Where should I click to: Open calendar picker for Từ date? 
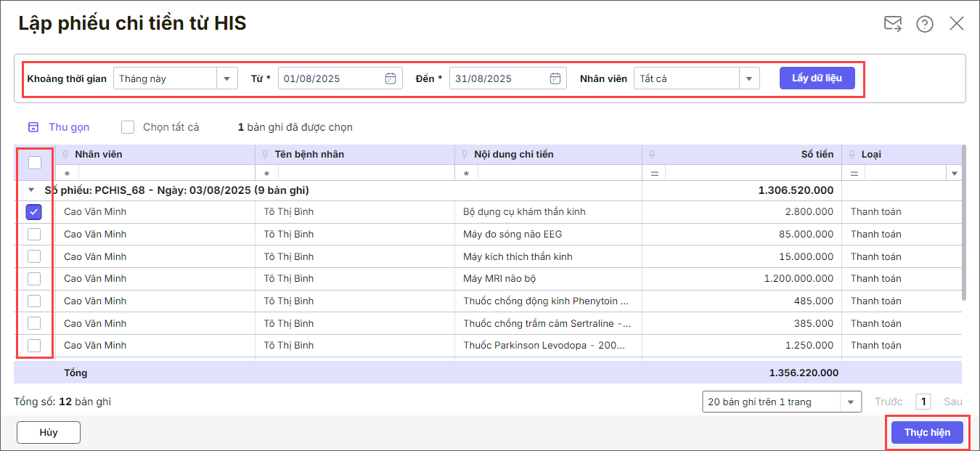[390, 78]
